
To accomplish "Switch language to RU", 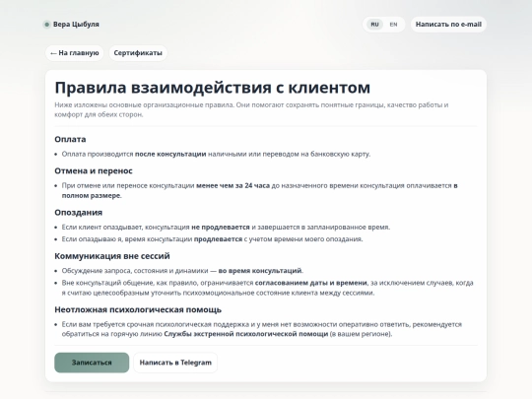I will pyautogui.click(x=374, y=25).
